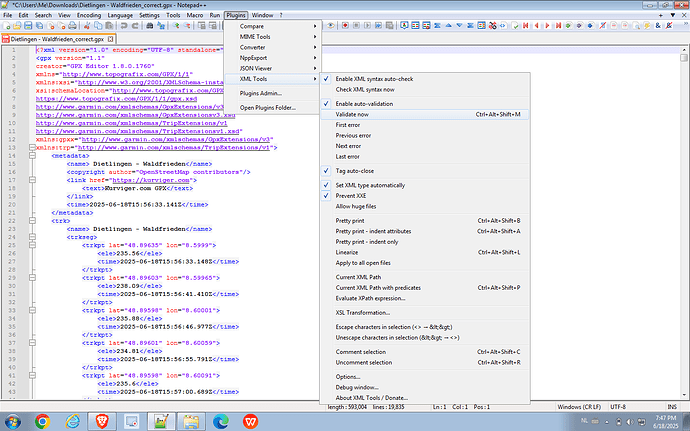Click the Open file folder icon
The width and height of the screenshot is (690, 431).
[17, 26]
